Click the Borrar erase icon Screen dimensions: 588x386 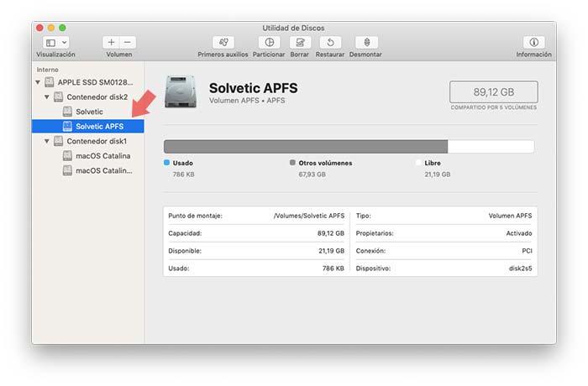(x=300, y=42)
